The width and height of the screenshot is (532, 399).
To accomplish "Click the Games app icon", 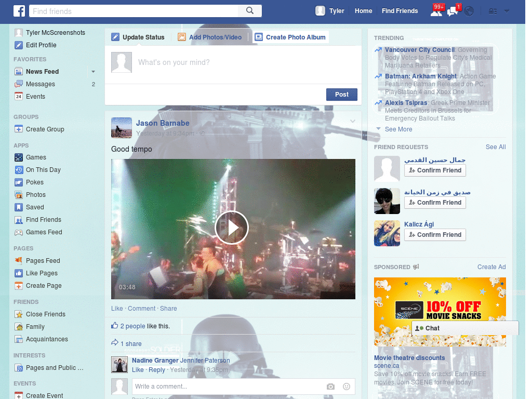I will click(19, 157).
